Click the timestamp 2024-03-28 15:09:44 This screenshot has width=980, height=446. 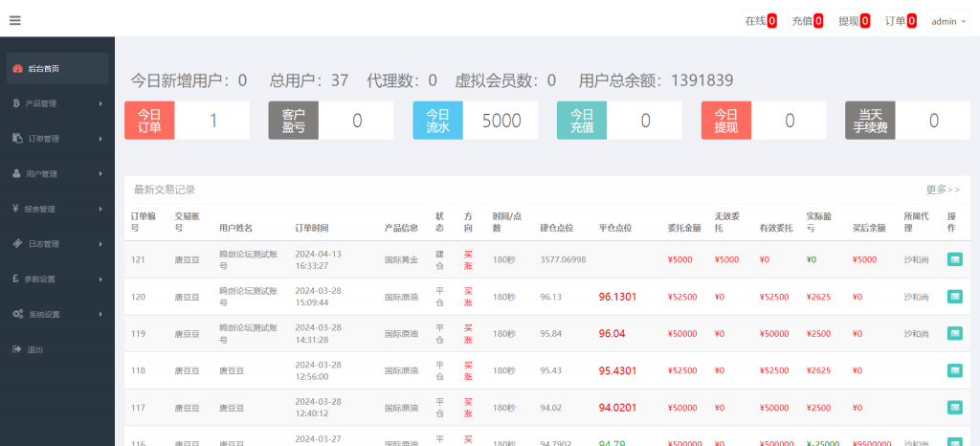pos(318,297)
